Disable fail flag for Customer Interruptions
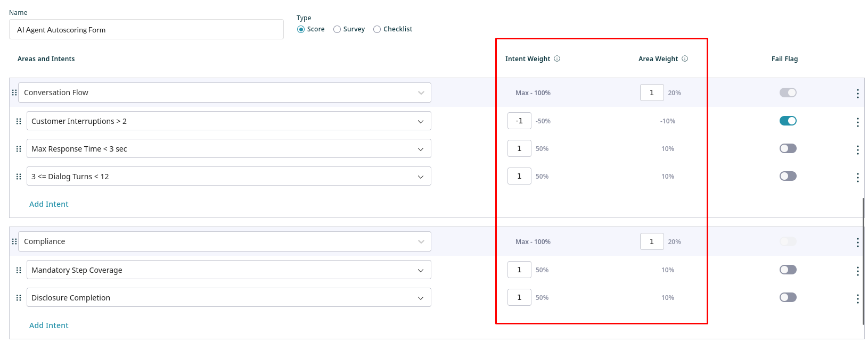Viewport: 868px width, 343px height. [788, 121]
